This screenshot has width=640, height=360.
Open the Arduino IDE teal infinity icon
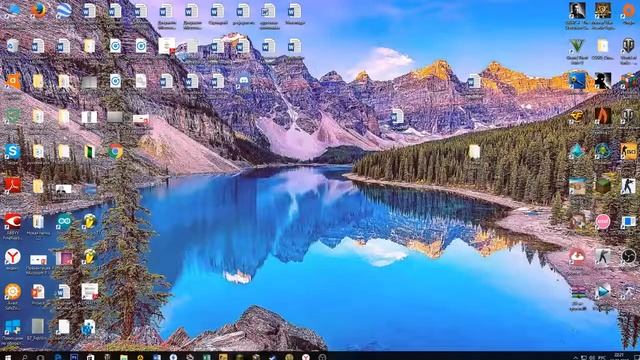click(x=64, y=221)
